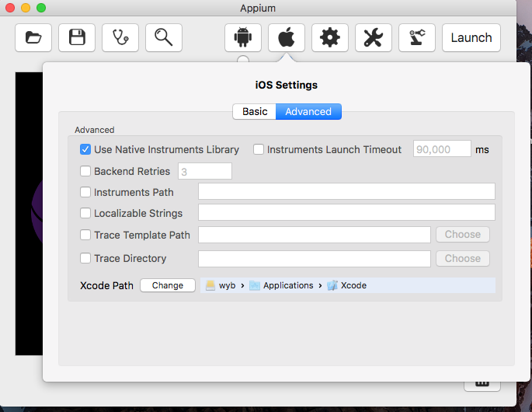Click the Backend Retries number field
Screen dimensions: 532x412
(x=205, y=171)
